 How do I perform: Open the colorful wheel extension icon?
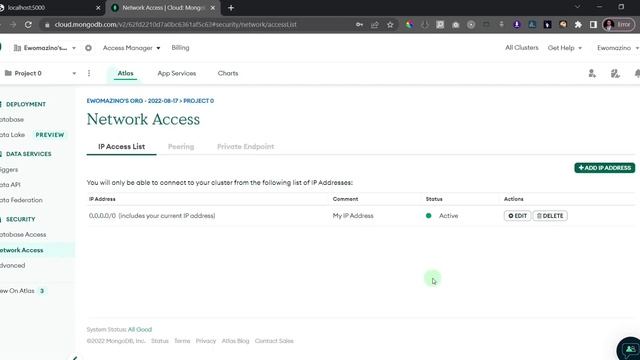409,24
